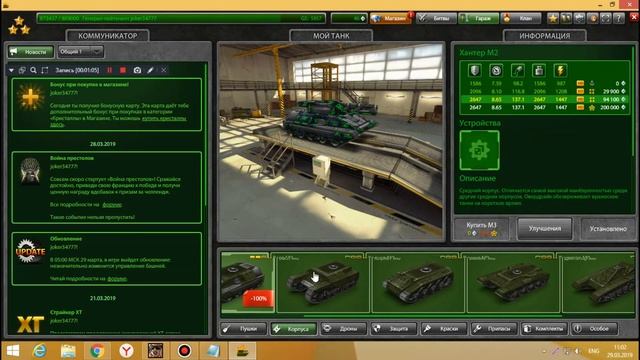Select the fourth hull card in list
The height and width of the screenshot is (360, 640).
[x=513, y=282]
